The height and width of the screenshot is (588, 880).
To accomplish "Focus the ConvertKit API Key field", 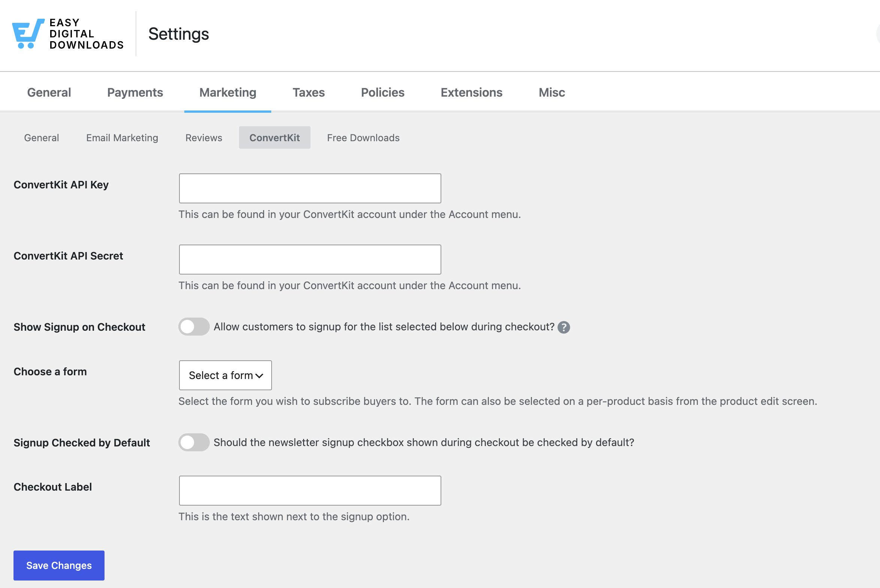I will [310, 188].
